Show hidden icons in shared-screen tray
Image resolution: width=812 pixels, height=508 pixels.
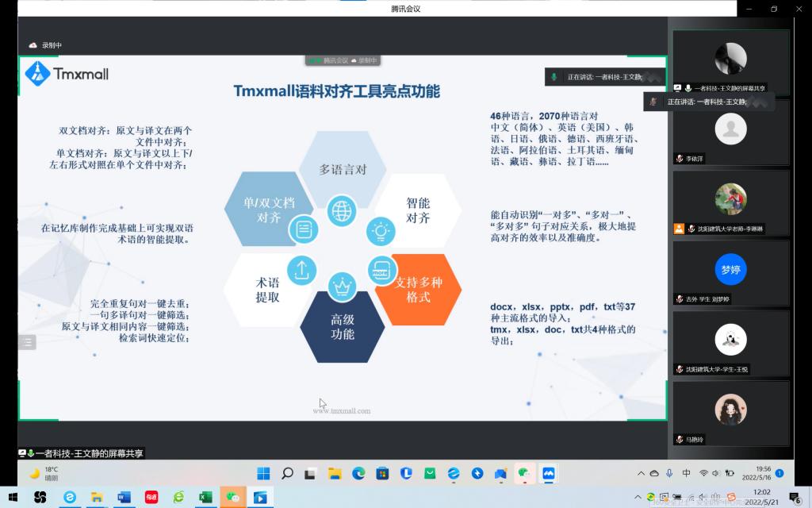click(641, 473)
